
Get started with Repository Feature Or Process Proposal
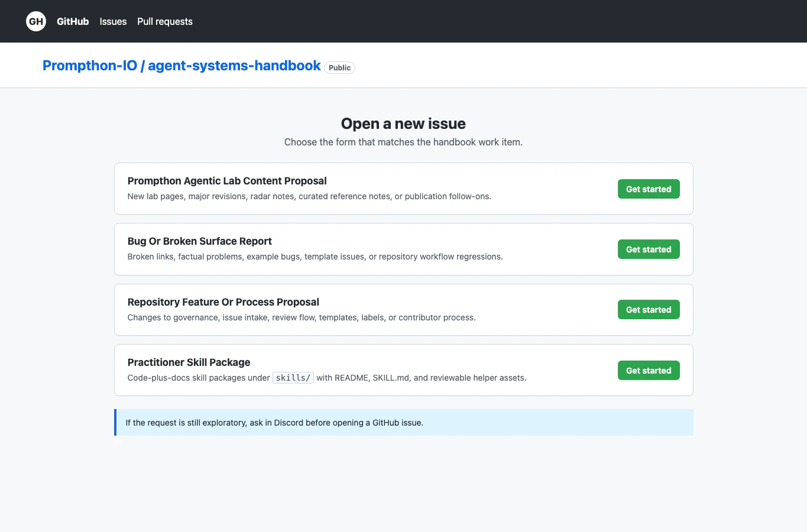[x=649, y=310]
